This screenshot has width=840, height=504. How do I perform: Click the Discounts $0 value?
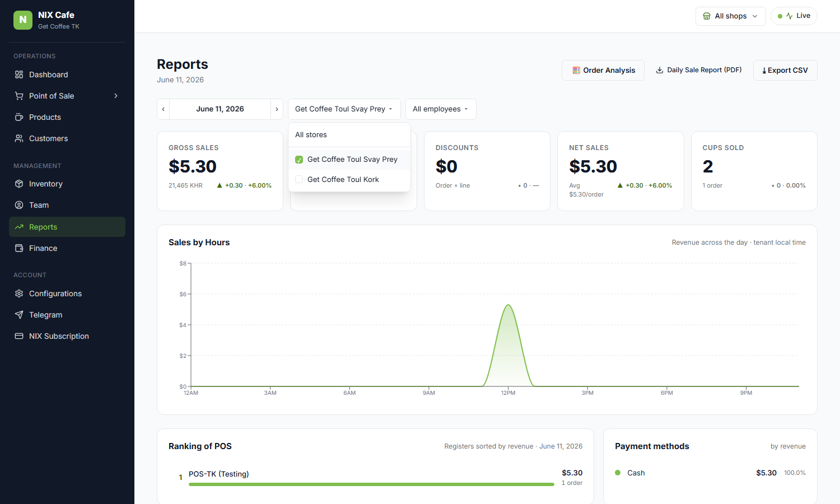click(x=446, y=166)
